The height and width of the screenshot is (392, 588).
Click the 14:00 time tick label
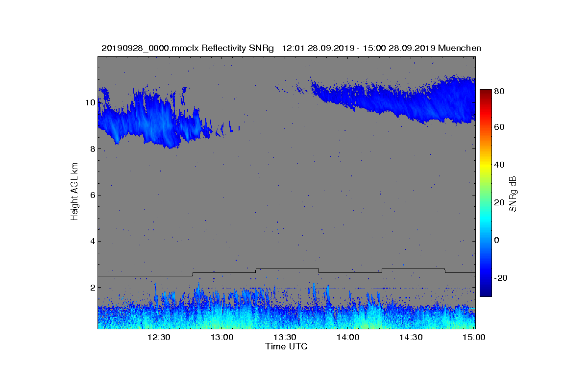[x=348, y=337]
